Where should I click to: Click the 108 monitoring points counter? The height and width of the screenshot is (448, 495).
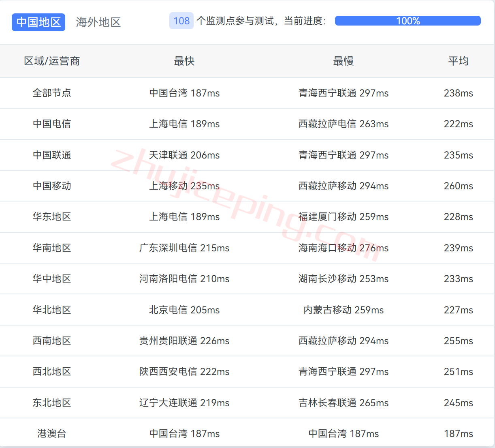point(181,21)
